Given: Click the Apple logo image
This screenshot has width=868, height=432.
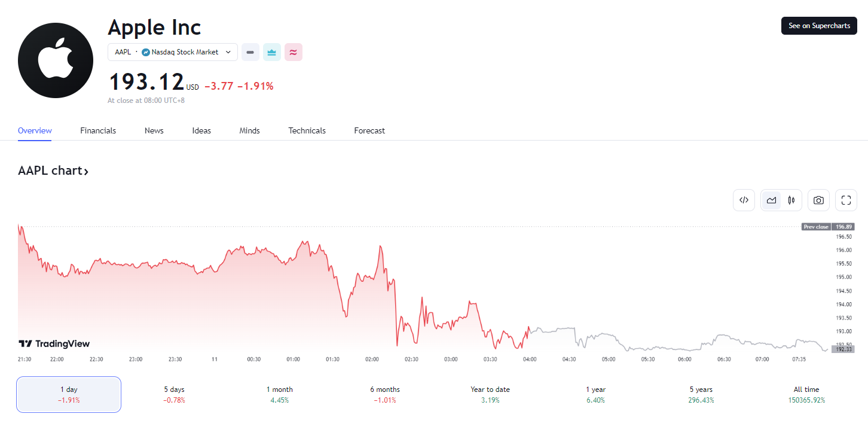Looking at the screenshot, I should click(56, 60).
